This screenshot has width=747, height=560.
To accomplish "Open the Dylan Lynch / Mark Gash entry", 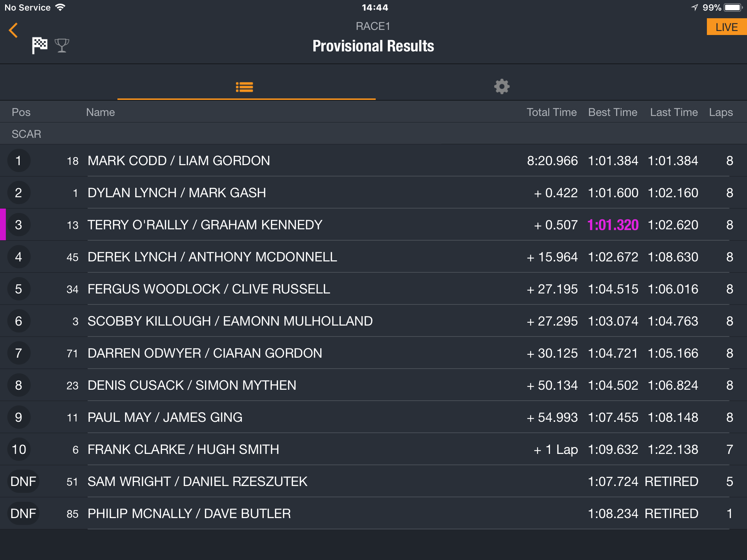I will tap(373, 193).
